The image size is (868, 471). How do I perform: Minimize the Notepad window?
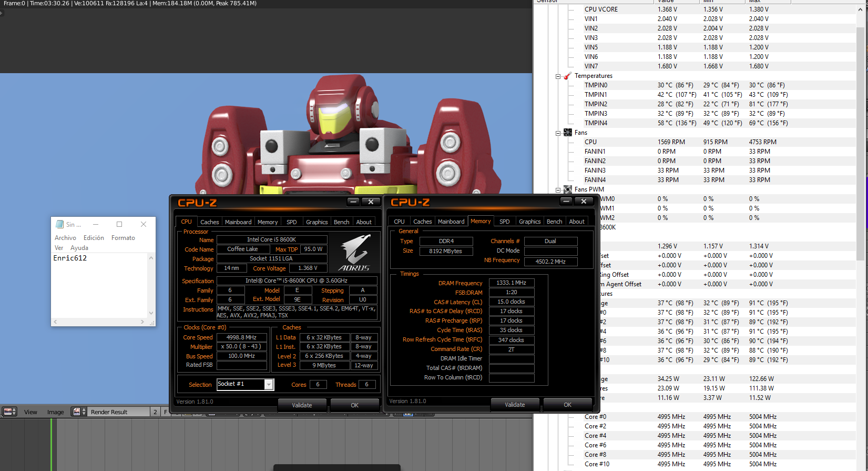click(x=96, y=224)
